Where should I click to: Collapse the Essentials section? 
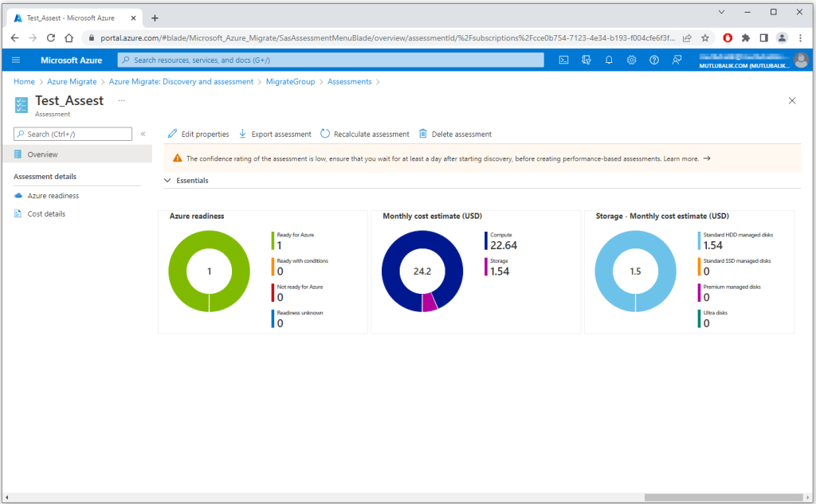pos(167,181)
